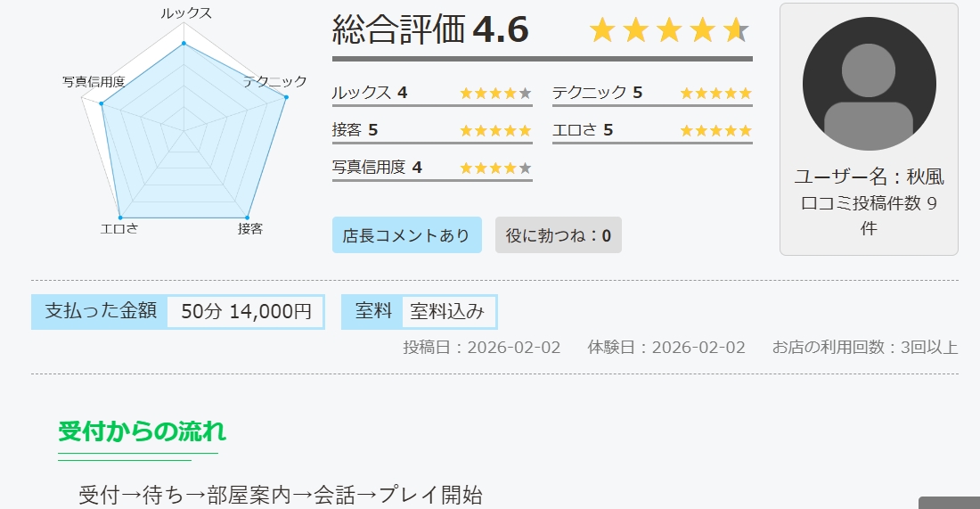The image size is (980, 509).
Task: Click the user avatar profile icon
Action: (869, 84)
